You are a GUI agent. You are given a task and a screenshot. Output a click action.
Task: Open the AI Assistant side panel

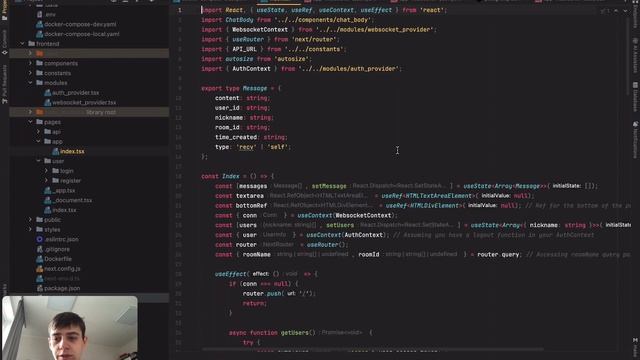coord(635,55)
